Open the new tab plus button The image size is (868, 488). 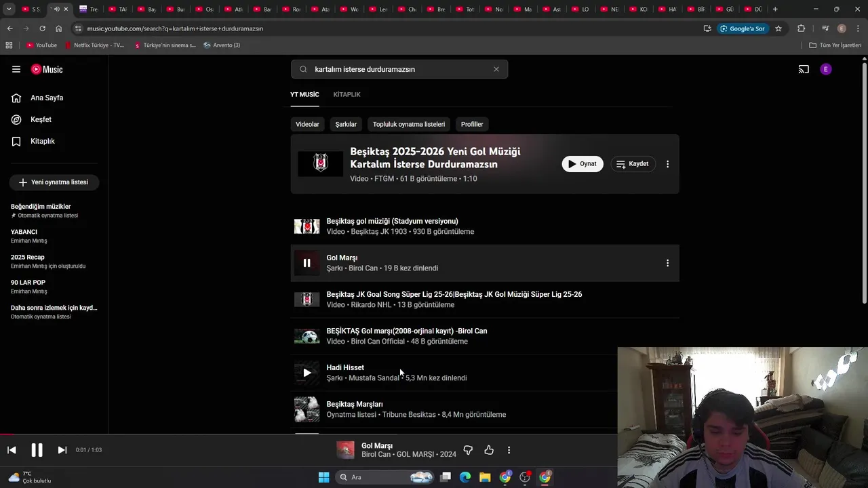tap(775, 9)
